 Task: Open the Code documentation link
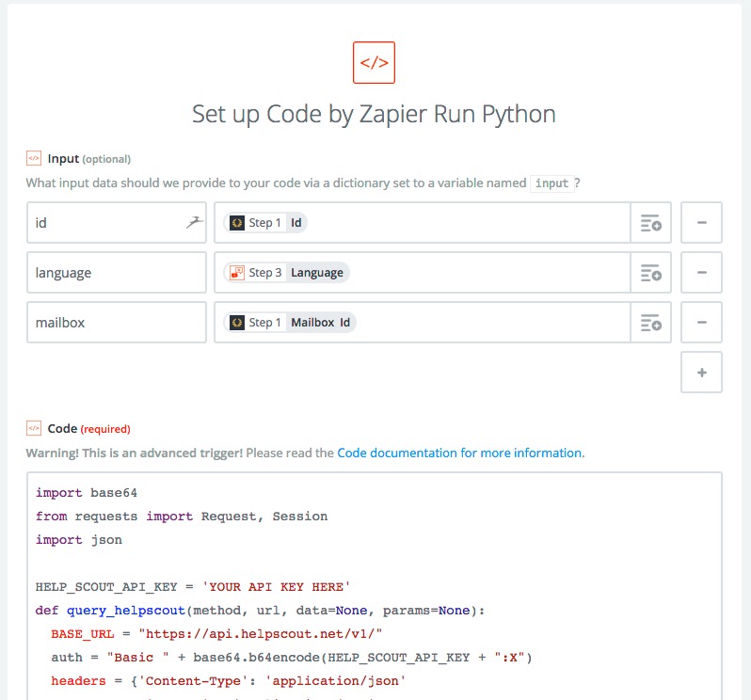tap(461, 453)
